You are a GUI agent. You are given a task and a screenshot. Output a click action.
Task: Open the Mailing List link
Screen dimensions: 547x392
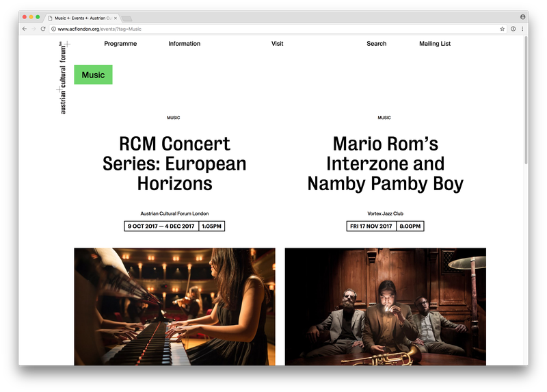(x=435, y=44)
